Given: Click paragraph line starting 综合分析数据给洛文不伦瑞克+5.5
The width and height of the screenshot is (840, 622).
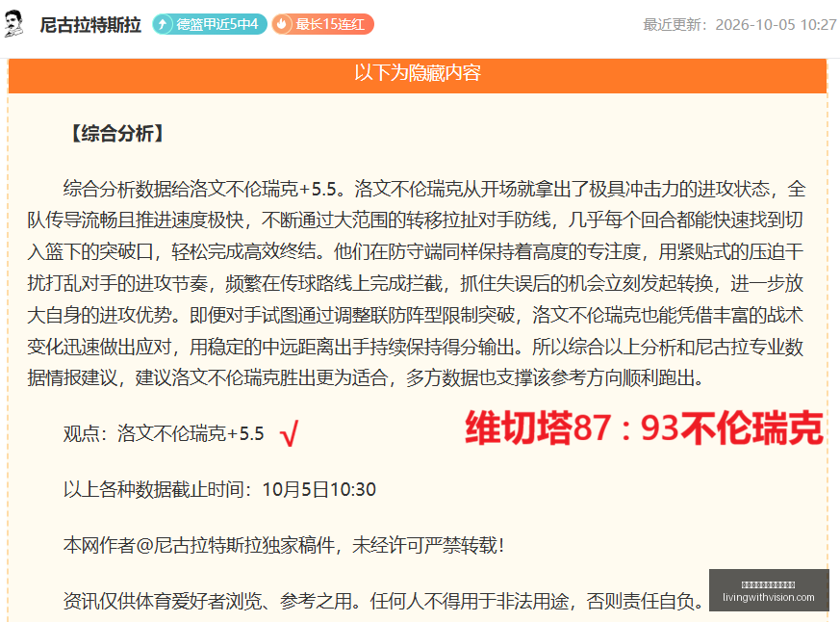Looking at the screenshot, I should coord(434,189).
